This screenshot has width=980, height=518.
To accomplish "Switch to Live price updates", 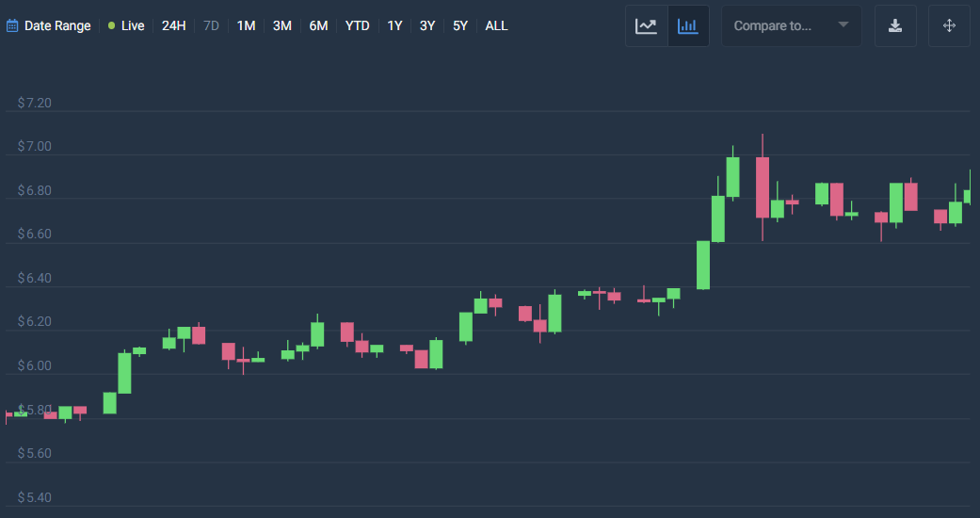I will 126,25.
